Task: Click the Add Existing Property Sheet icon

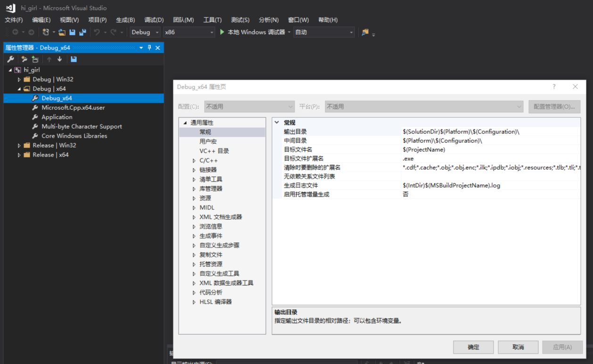Action: pyautogui.click(x=35, y=59)
